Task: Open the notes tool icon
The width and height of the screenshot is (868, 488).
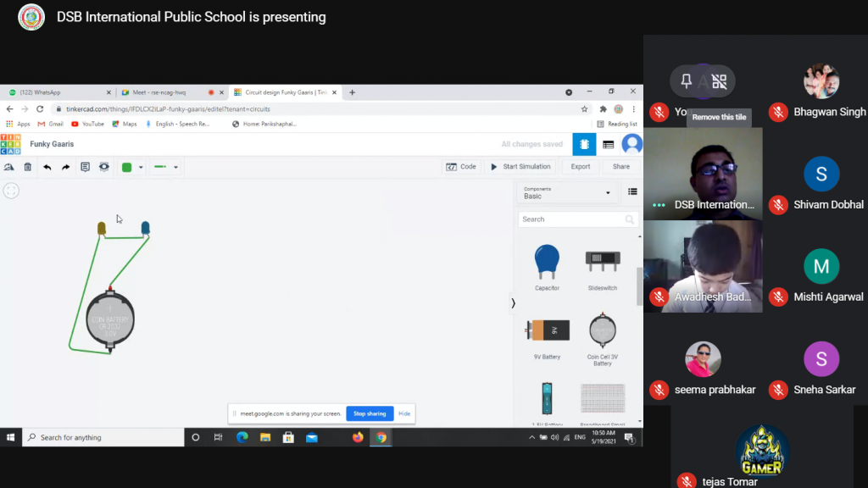Action: coord(85,167)
